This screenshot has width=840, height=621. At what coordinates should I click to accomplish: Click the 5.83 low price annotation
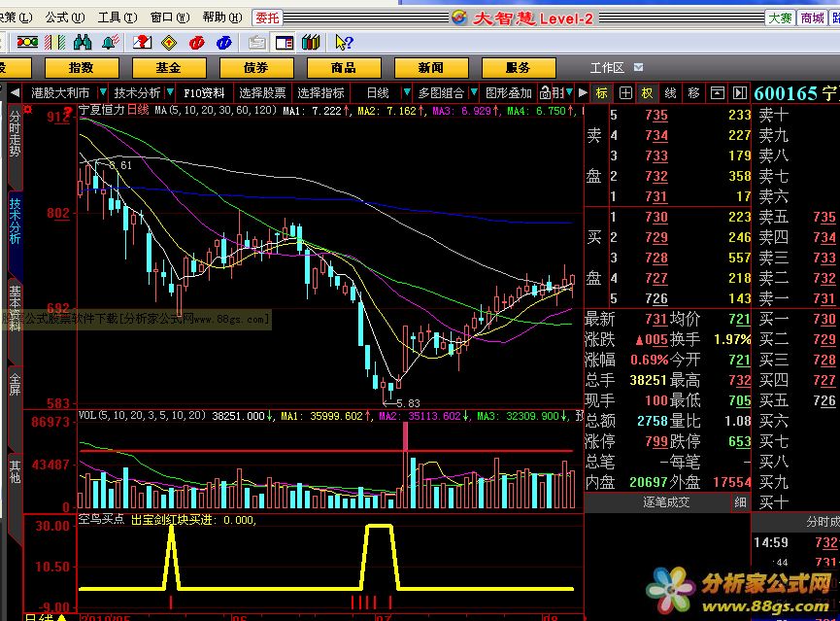coord(408,403)
